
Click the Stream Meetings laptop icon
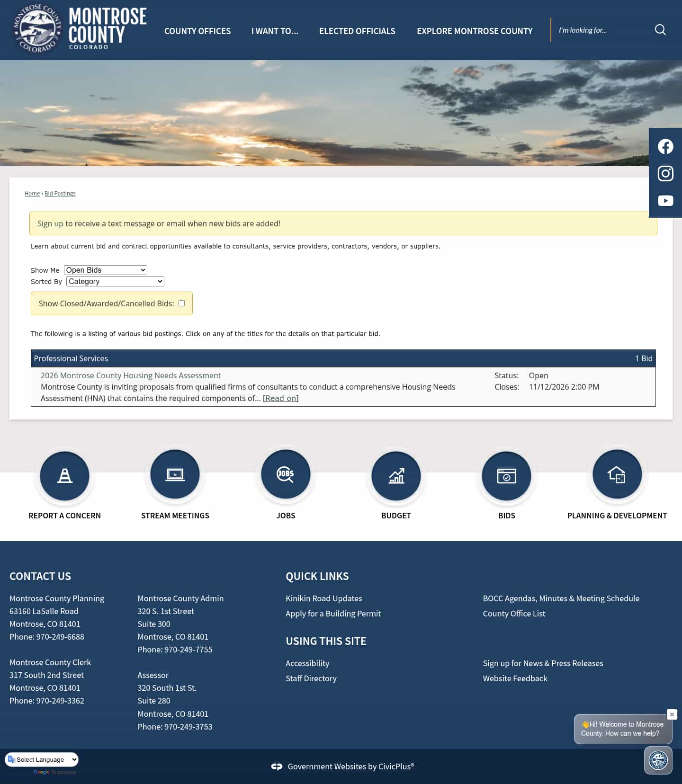(175, 474)
